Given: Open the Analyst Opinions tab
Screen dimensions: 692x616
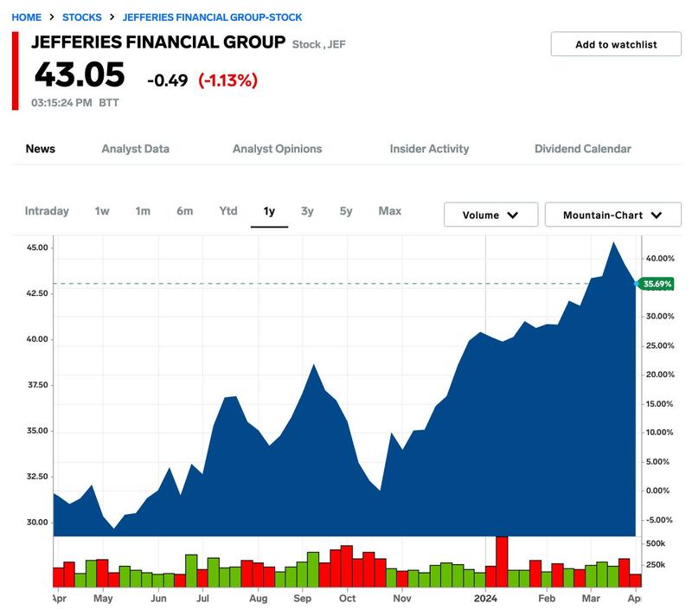Looking at the screenshot, I should [x=277, y=149].
